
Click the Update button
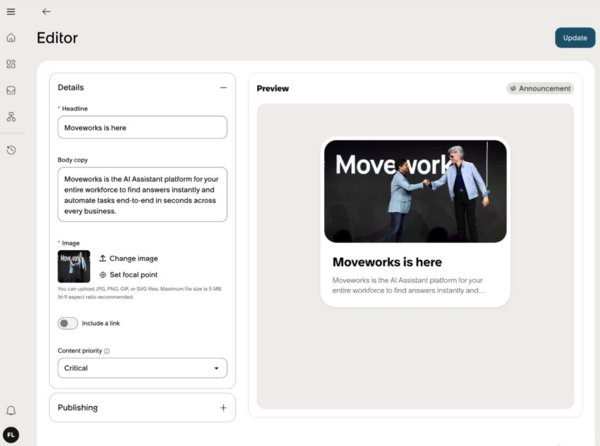point(575,38)
